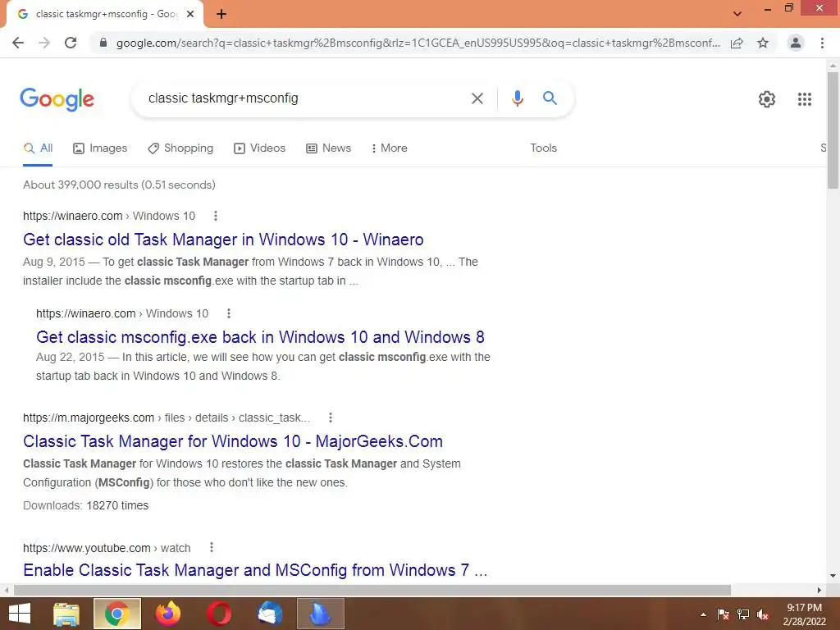Click the Chrome taskbar icon
This screenshot has height=630, width=840.
tap(117, 614)
